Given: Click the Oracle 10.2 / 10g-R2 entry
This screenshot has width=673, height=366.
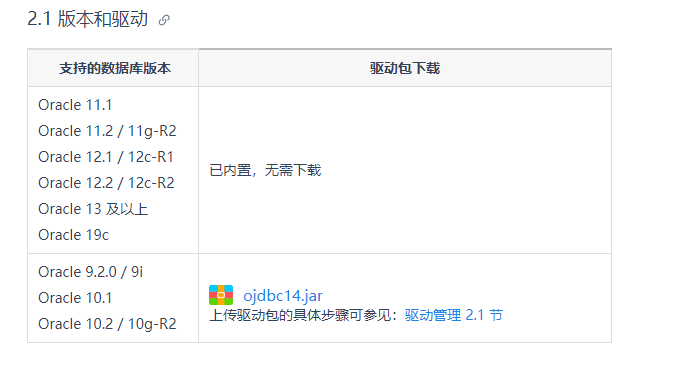Looking at the screenshot, I should [x=107, y=324].
